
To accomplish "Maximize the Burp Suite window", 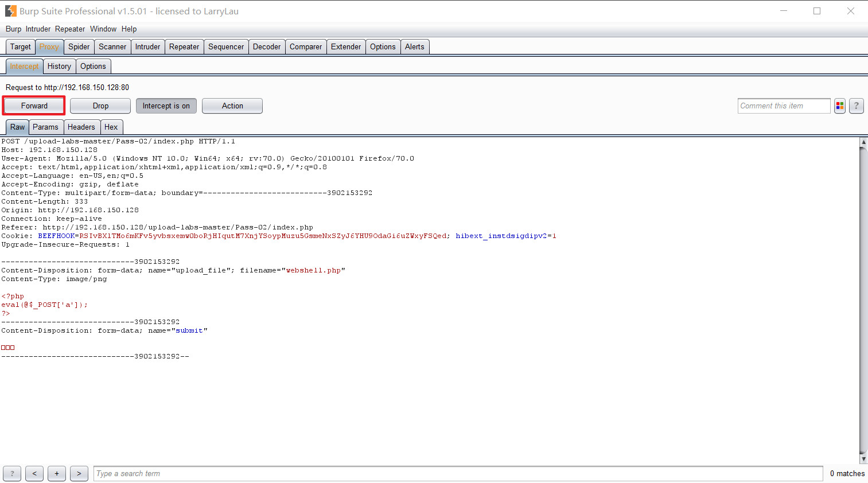I will point(817,11).
